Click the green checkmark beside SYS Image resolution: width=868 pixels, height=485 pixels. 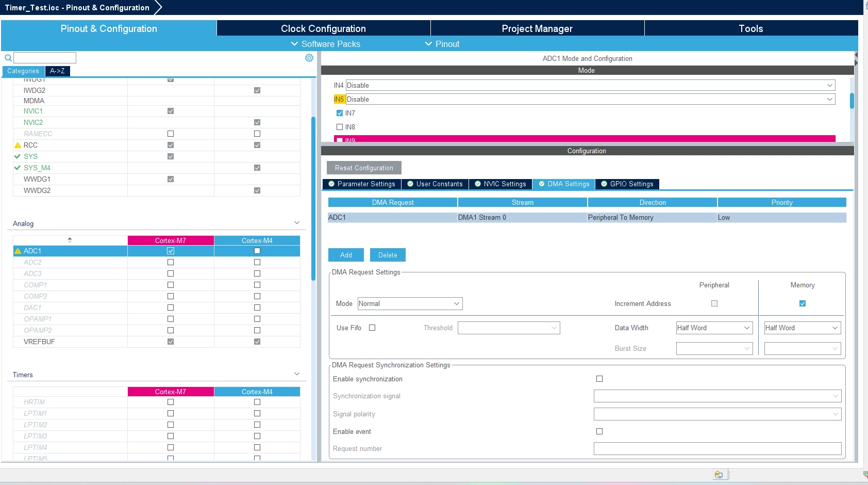18,156
